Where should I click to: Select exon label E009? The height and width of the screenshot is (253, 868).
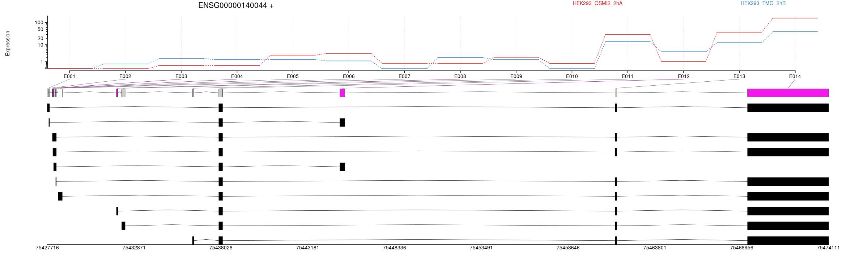coord(516,76)
